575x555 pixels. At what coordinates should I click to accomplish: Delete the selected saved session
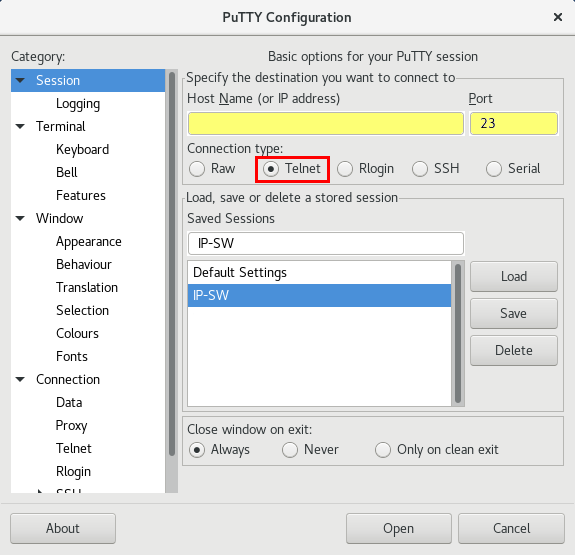point(514,351)
